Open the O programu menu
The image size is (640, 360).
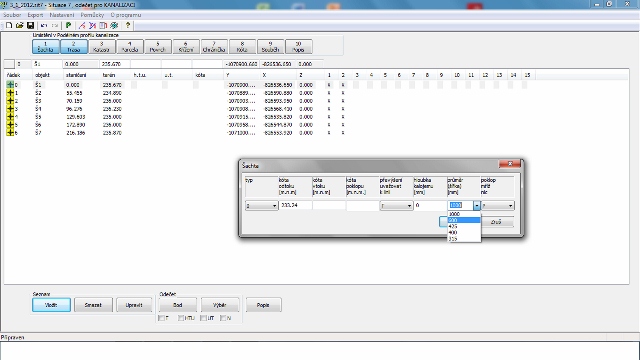126,15
